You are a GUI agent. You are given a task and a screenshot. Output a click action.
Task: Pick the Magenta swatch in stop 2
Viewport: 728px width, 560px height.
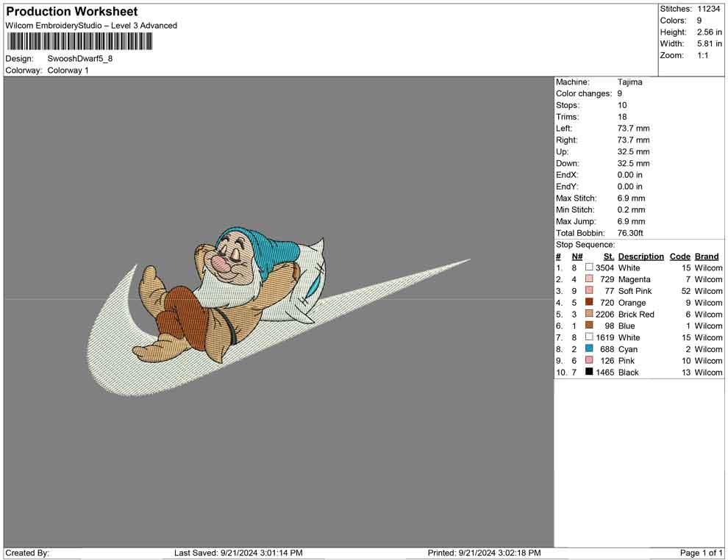click(x=589, y=279)
